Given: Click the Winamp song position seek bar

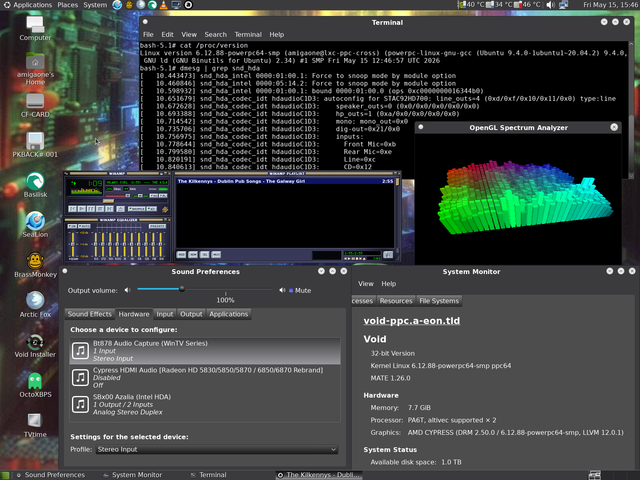Looking at the screenshot, I should (x=118, y=201).
